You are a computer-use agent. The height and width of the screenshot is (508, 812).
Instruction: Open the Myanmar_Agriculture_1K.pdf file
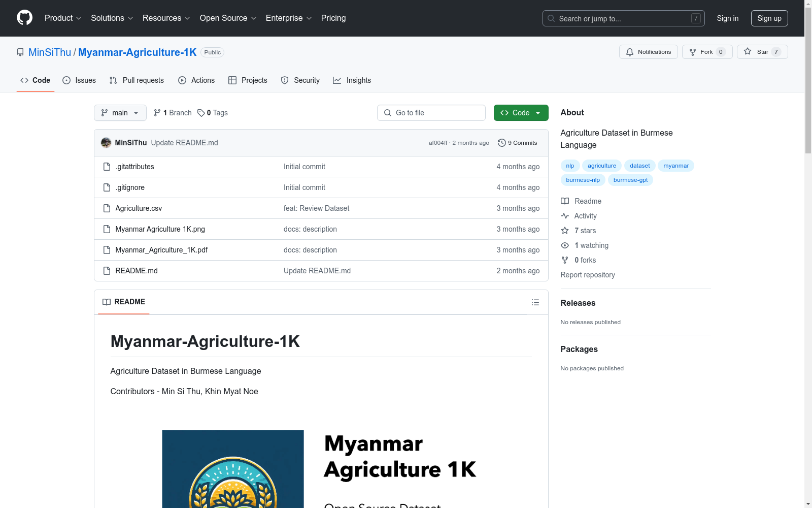[x=161, y=250]
